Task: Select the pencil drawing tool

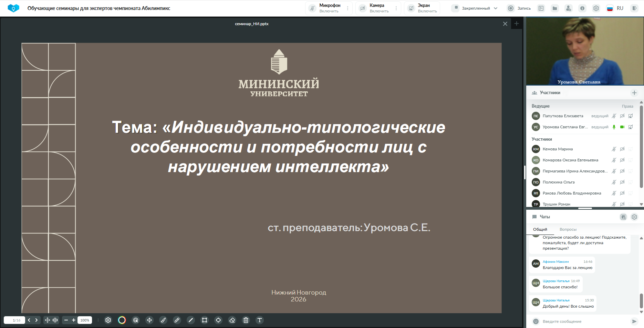Action: click(x=177, y=320)
